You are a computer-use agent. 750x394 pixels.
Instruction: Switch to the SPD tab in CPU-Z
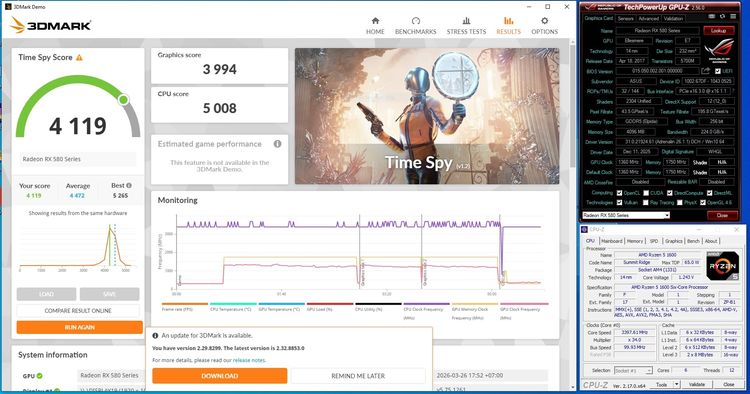pos(654,241)
